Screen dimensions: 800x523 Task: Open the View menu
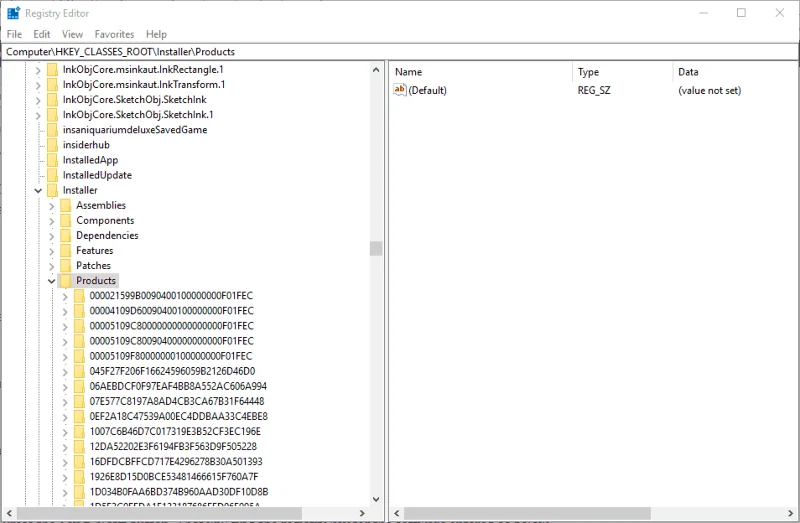coord(72,34)
